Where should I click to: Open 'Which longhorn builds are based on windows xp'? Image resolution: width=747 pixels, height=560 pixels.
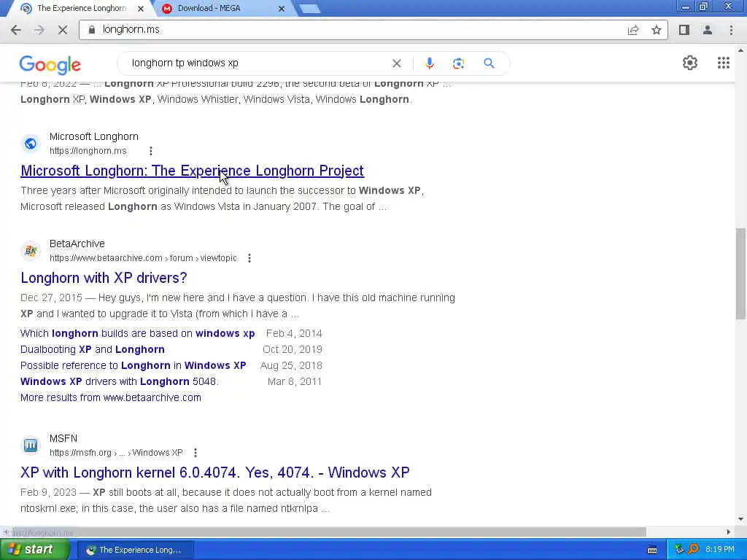138,333
